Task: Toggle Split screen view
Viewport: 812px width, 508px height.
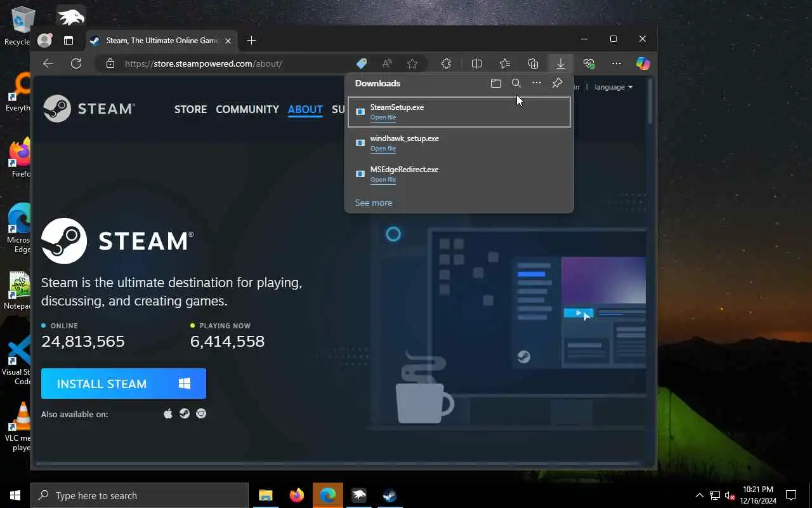Action: [x=477, y=63]
